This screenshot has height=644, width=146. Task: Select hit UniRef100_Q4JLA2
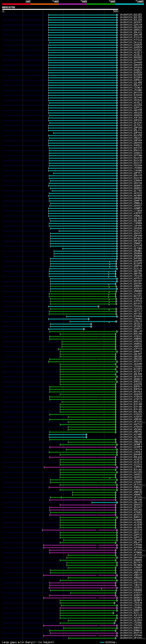click(x=131, y=42)
